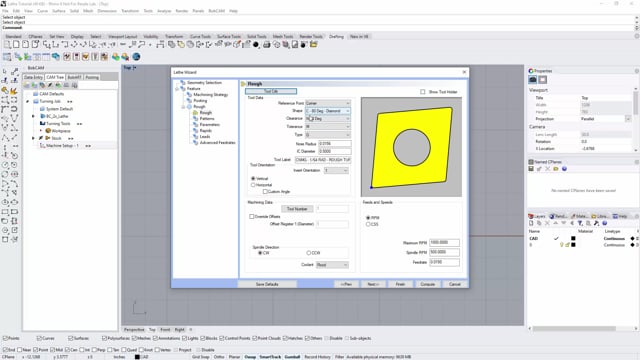Click the new layer icon in the Layers panel
Screen dimensions: 640x360
pyautogui.click(x=531, y=223)
